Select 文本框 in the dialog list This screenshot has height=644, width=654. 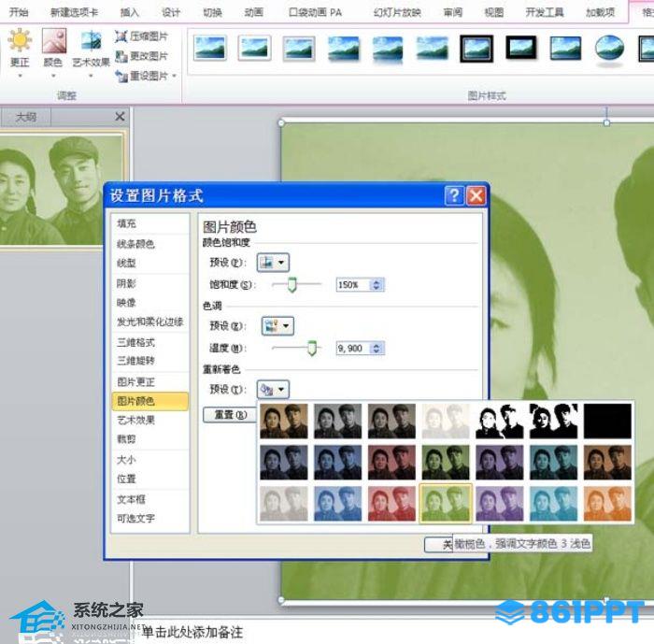coord(150,499)
